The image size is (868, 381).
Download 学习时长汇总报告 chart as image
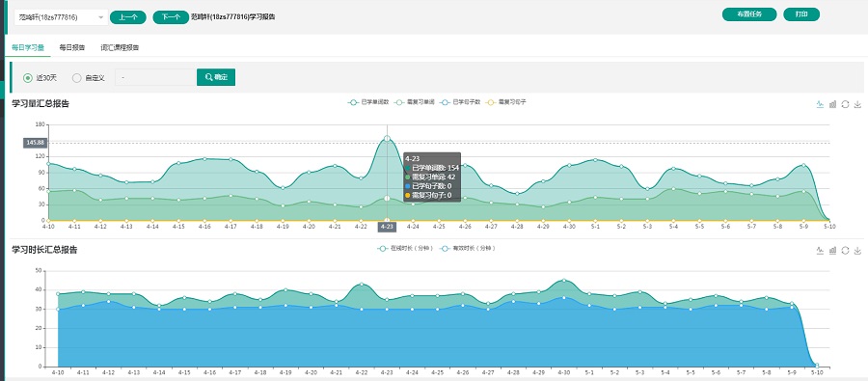[858, 251]
